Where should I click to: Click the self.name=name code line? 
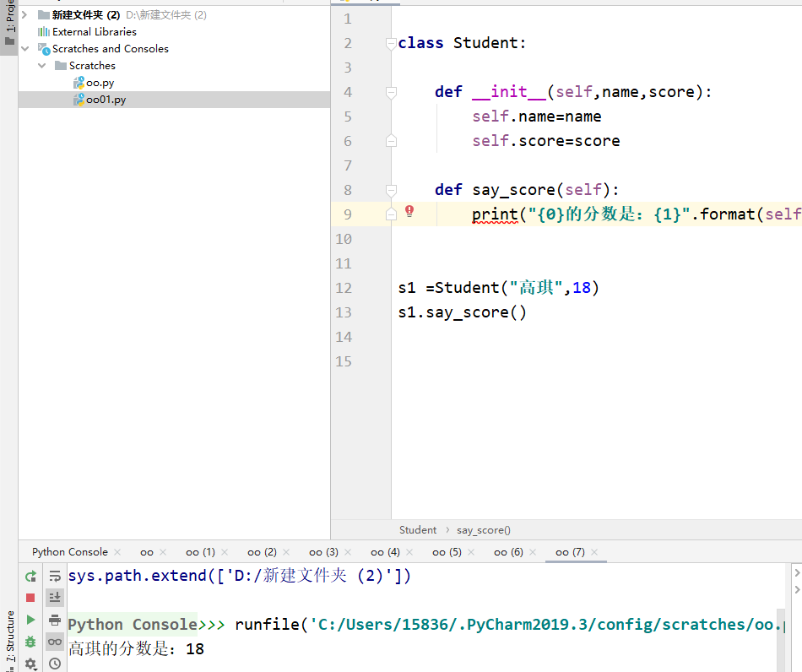pyautogui.click(x=537, y=117)
